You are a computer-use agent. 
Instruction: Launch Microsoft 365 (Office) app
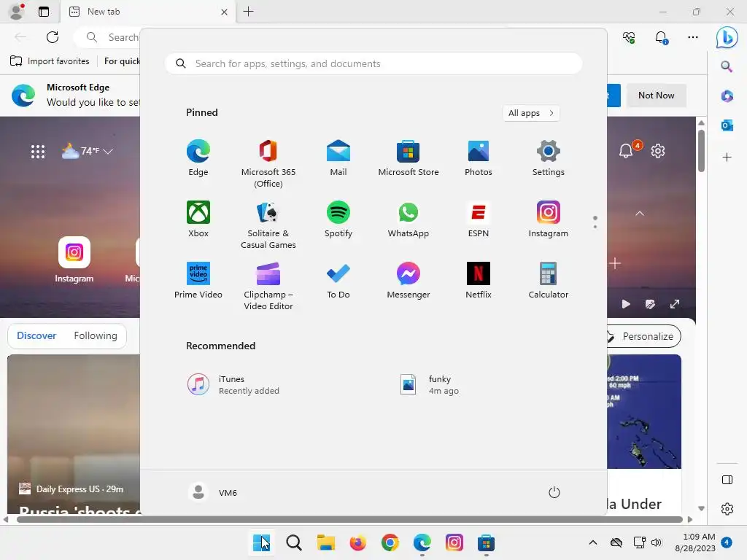(x=268, y=164)
